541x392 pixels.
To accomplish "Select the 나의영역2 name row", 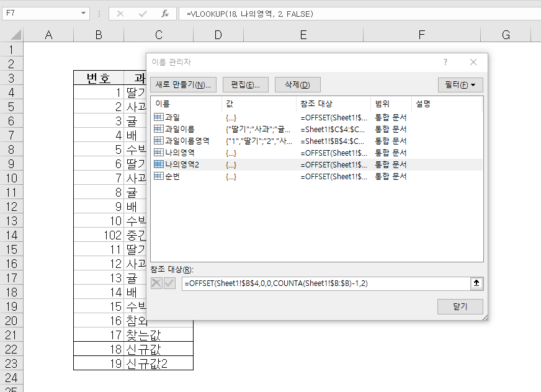I will (x=316, y=164).
